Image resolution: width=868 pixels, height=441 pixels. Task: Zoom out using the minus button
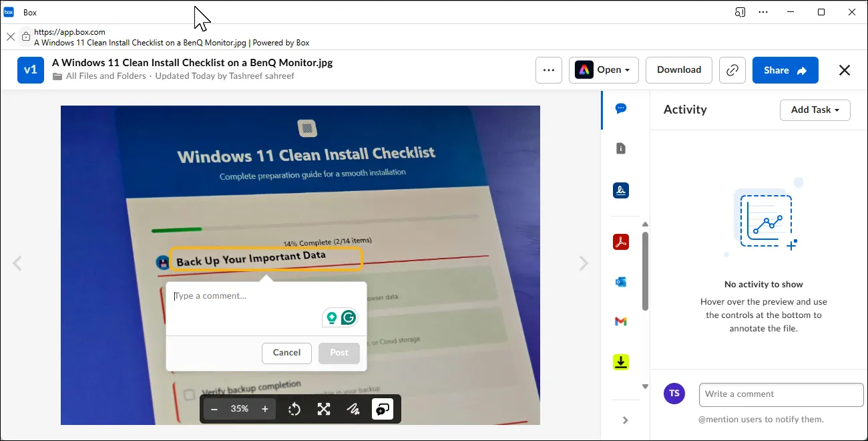(214, 409)
